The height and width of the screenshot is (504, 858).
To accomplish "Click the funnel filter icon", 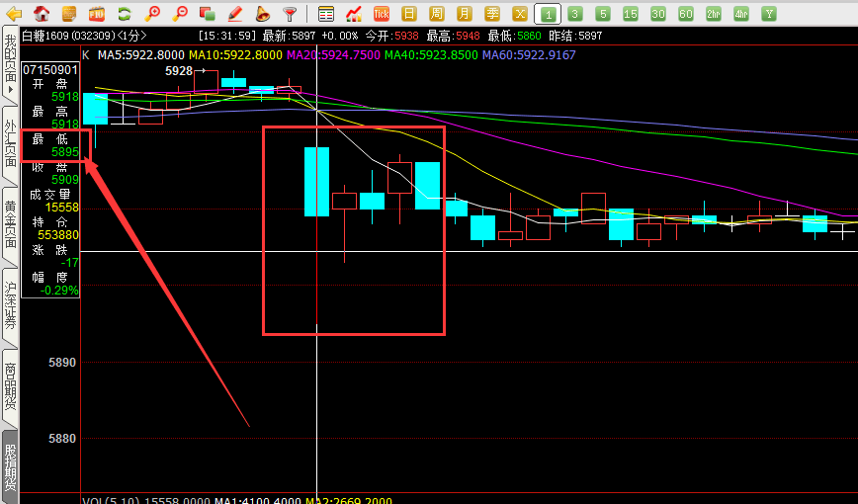I will tap(290, 14).
